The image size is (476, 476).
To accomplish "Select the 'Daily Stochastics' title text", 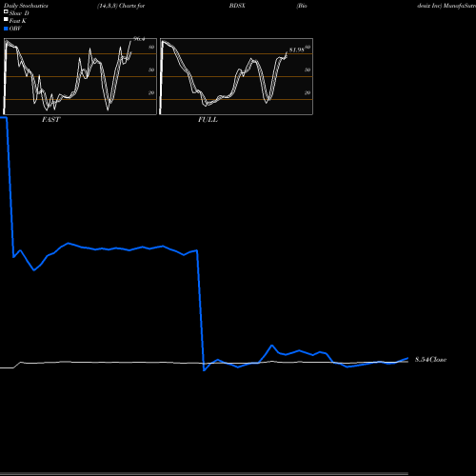I will coord(26,6).
